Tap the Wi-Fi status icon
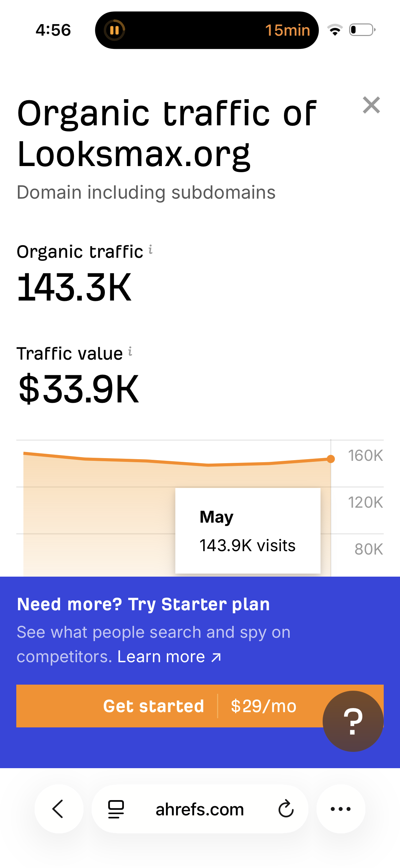The width and height of the screenshot is (400, 868). (335, 30)
